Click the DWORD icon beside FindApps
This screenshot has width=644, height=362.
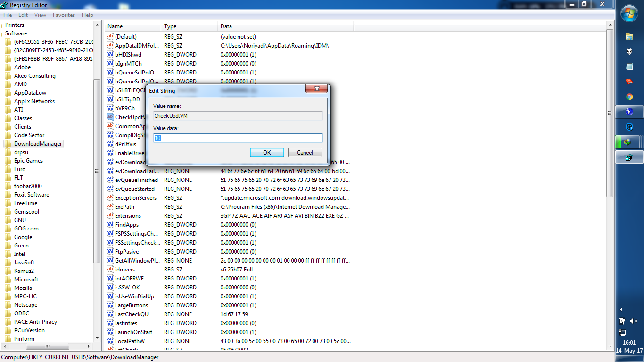110,224
